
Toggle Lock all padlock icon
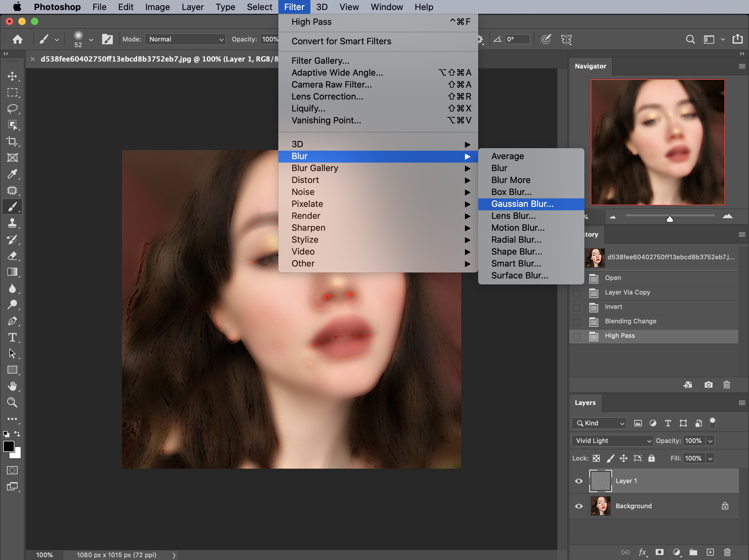click(651, 458)
